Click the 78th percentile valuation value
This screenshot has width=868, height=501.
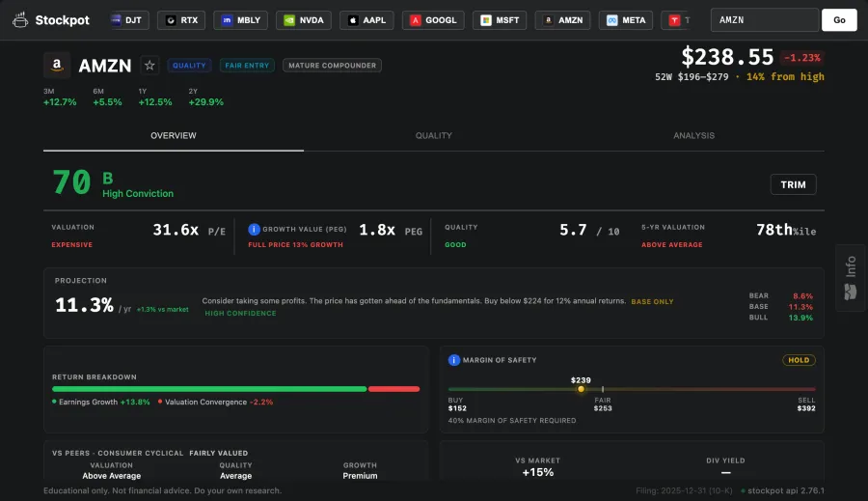786,230
